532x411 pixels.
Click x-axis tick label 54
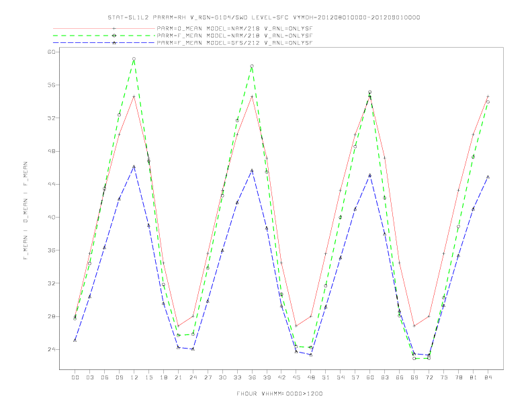point(341,377)
